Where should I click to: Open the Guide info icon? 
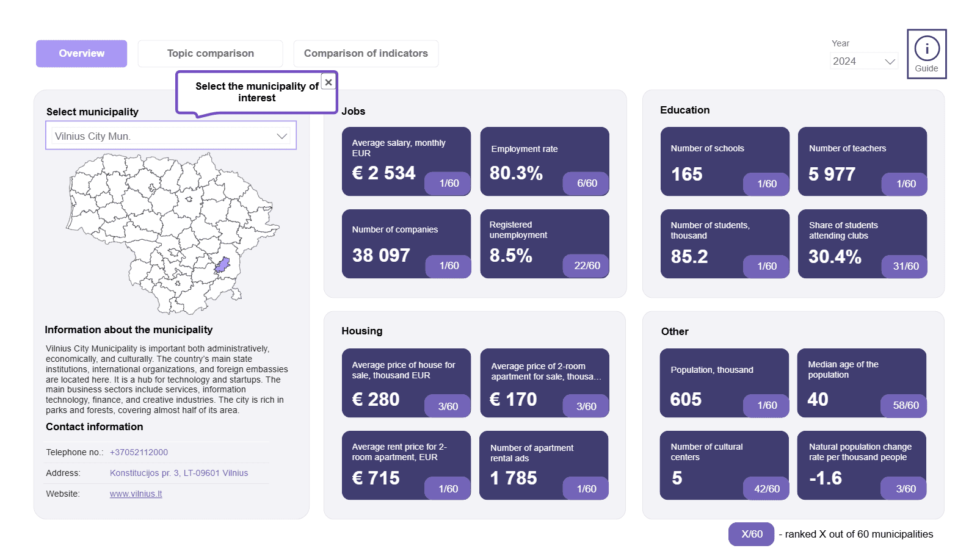(926, 54)
